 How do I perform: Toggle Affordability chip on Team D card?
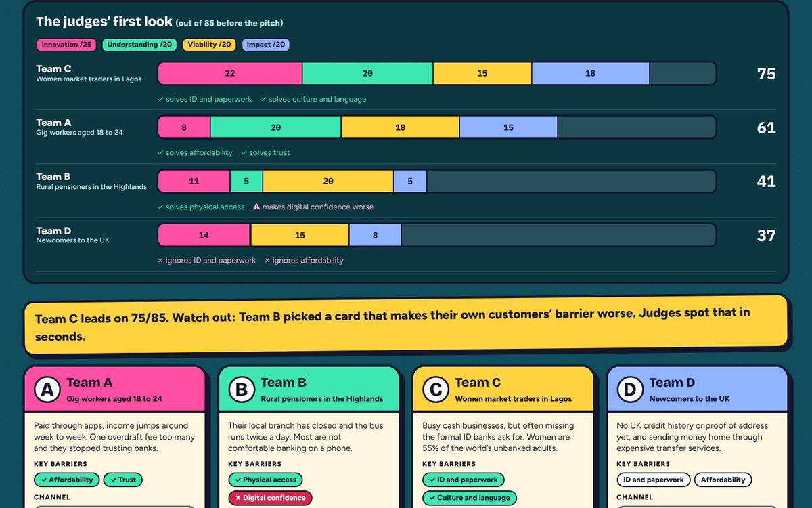click(x=723, y=480)
